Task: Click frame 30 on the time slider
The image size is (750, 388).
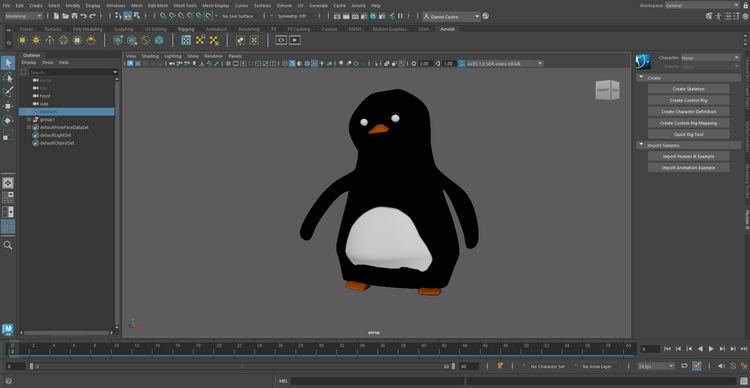Action: click(x=320, y=349)
